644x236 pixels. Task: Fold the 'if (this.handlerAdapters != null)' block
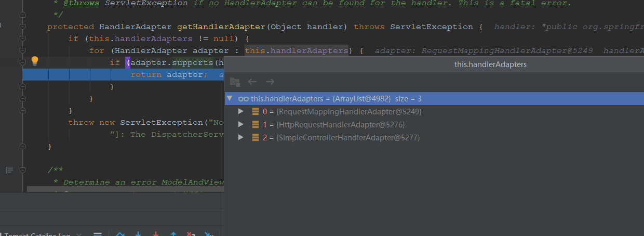click(22, 38)
